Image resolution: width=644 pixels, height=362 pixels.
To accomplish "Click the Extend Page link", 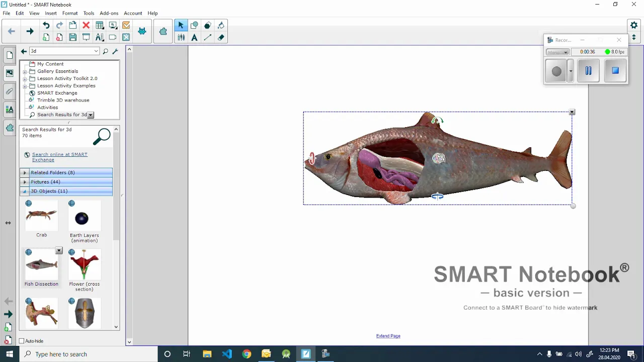I will pyautogui.click(x=388, y=336).
